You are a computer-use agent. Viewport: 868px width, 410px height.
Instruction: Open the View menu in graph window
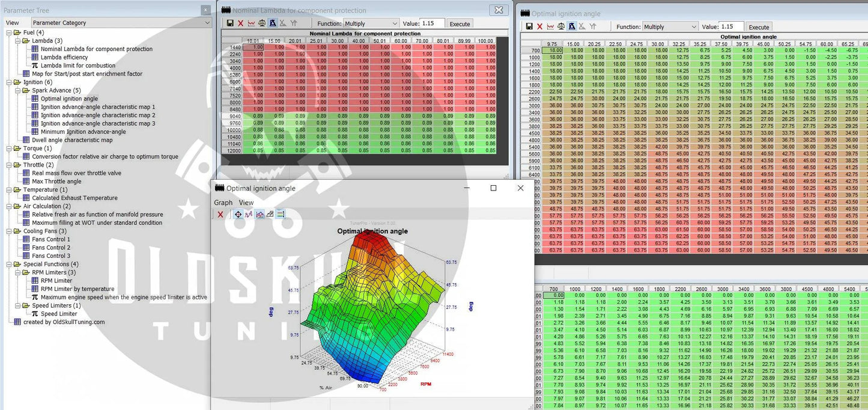[246, 203]
